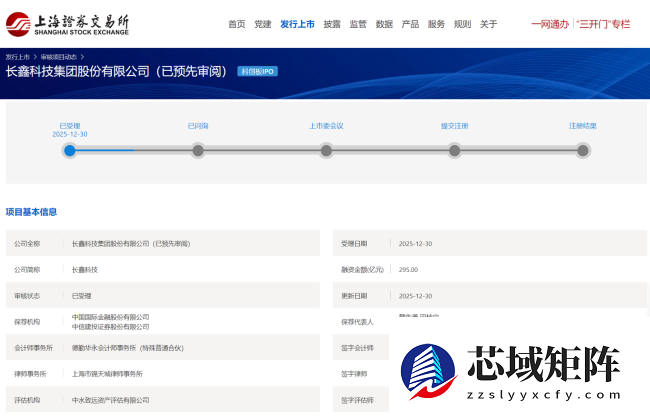Click the 保荐代表人 label
Viewport: 650px width, 417px height.
(x=357, y=322)
